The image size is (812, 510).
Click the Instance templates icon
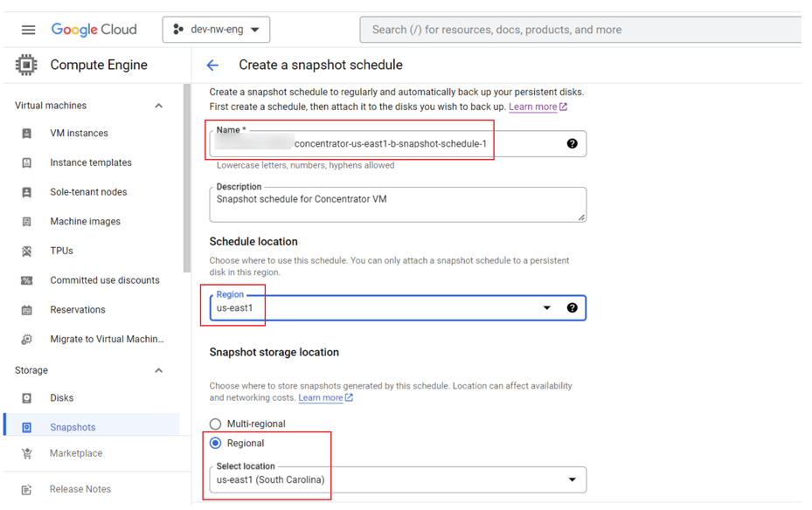(x=27, y=163)
